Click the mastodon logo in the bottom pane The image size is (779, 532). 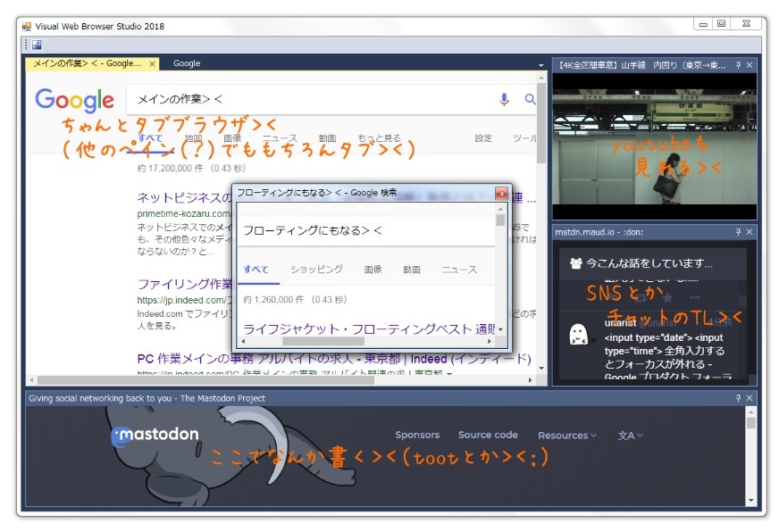155,435
